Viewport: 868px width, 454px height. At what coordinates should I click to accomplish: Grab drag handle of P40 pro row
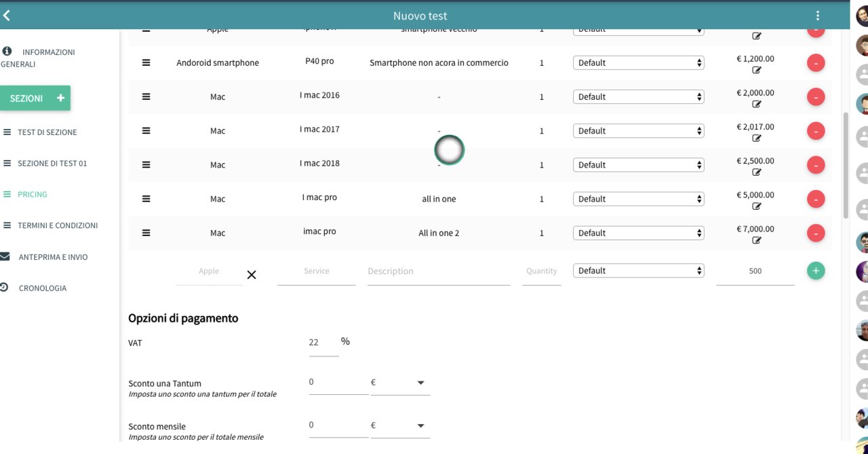[146, 62]
